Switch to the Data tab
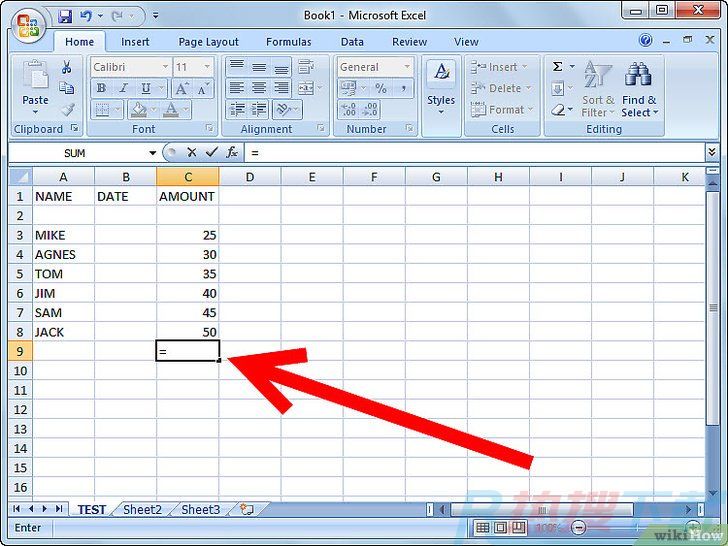Screen dimensions: 728x546 click(352, 42)
